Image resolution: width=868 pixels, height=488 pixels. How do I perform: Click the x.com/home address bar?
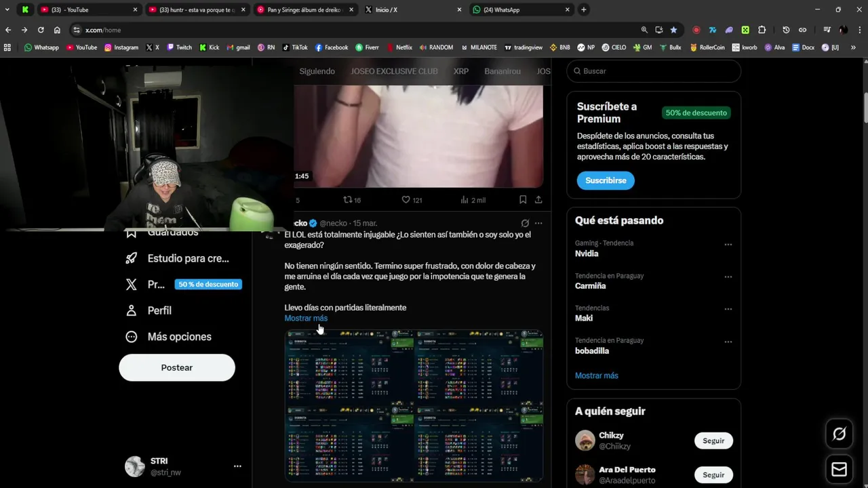[x=353, y=30]
